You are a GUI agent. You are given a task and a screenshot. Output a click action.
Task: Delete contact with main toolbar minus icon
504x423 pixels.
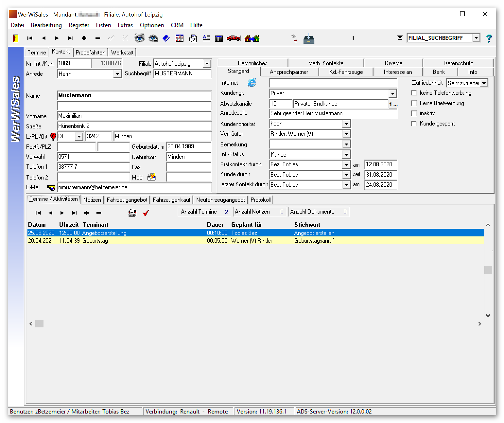pos(98,38)
